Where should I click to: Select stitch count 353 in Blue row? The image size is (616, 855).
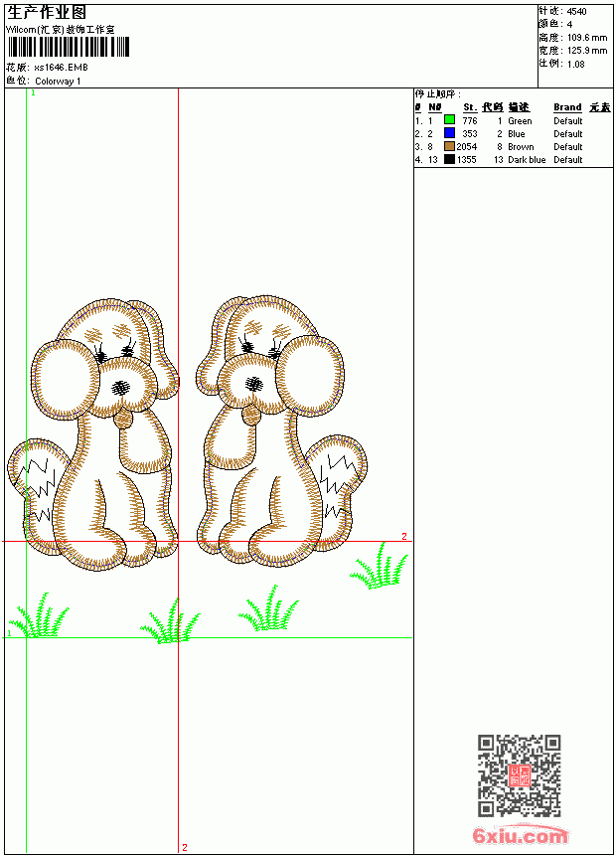click(x=470, y=133)
